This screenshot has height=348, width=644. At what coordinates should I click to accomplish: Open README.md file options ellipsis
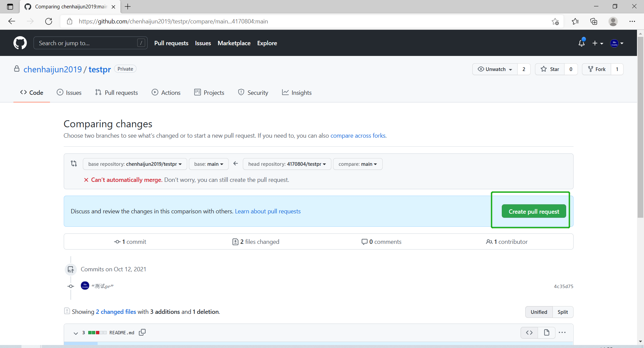pyautogui.click(x=562, y=333)
